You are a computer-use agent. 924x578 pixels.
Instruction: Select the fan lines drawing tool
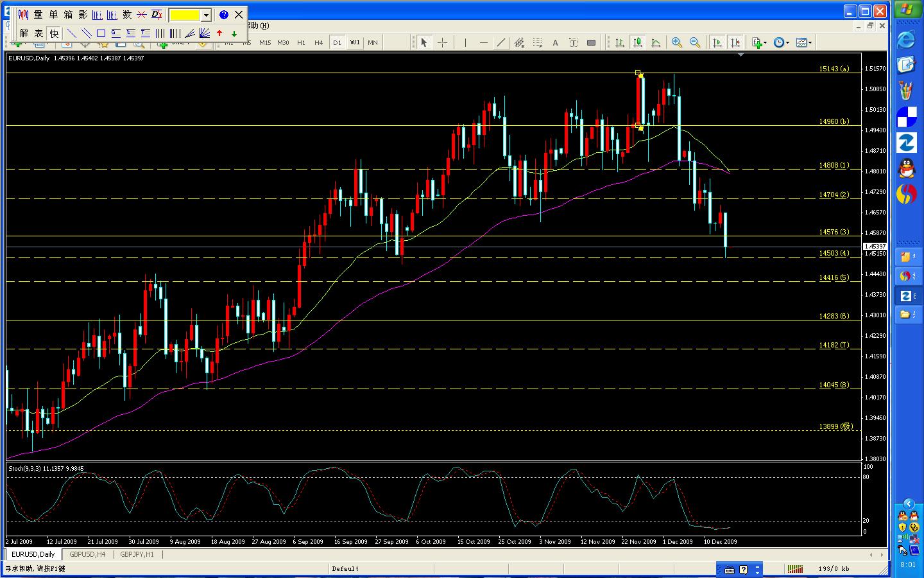coord(205,33)
